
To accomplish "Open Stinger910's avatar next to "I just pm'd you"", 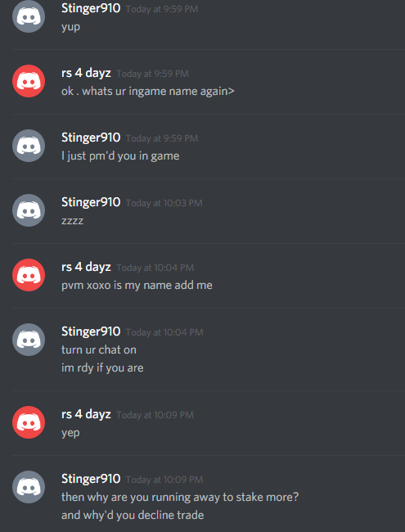I will point(29,146).
